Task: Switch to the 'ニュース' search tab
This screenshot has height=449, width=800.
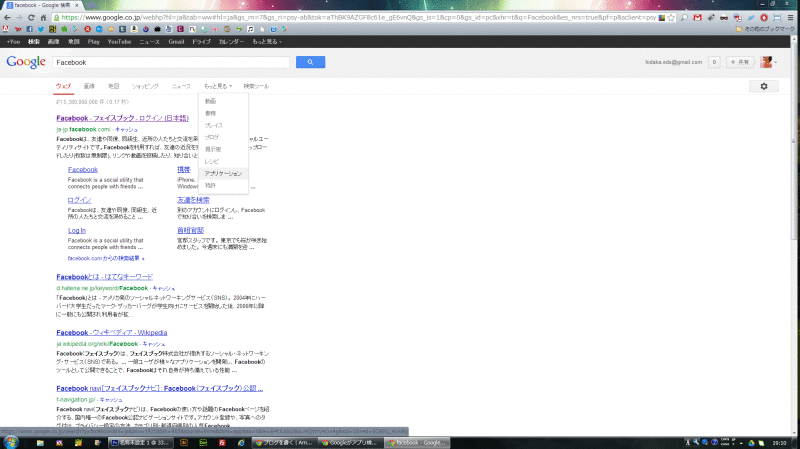Action: 181,86
